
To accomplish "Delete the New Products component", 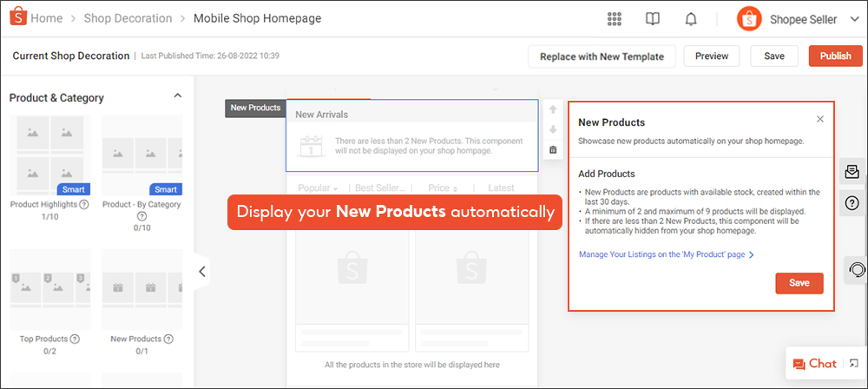I will tap(553, 149).
